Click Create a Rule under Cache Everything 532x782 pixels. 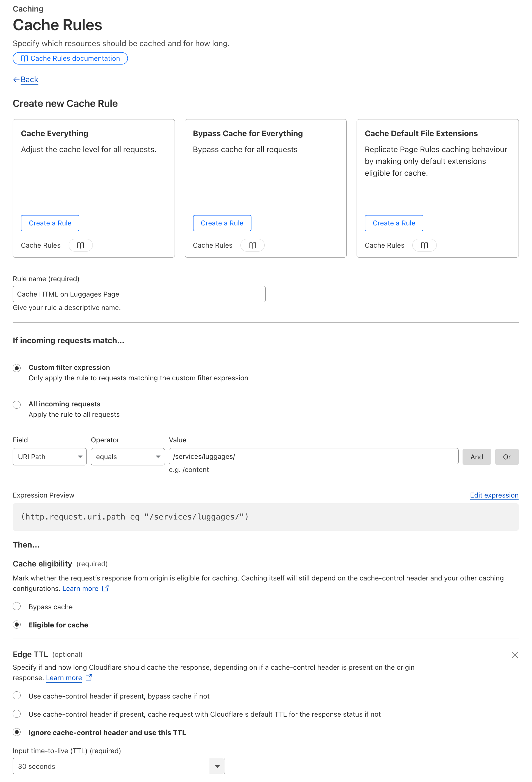[50, 223]
